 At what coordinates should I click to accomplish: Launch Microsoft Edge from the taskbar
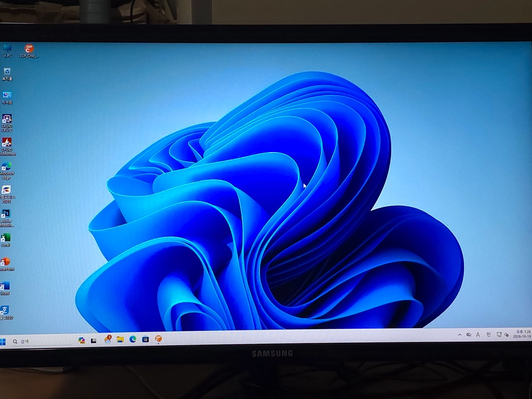[x=132, y=339]
